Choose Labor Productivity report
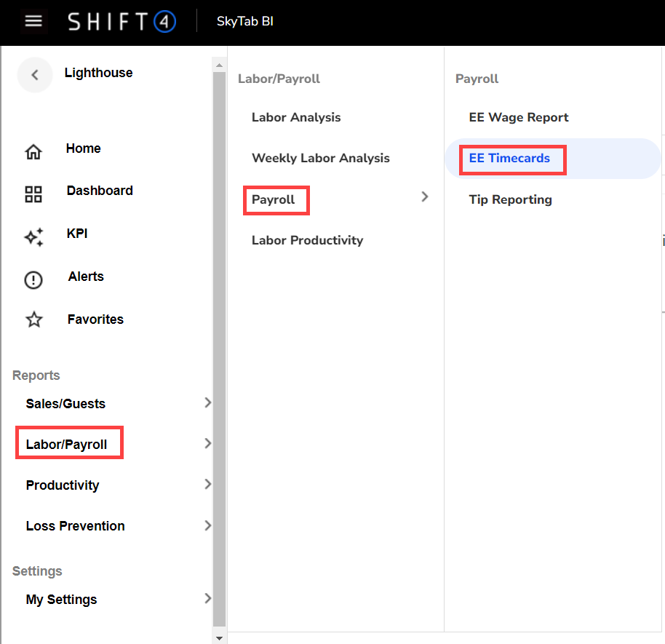The image size is (665, 644). click(307, 240)
